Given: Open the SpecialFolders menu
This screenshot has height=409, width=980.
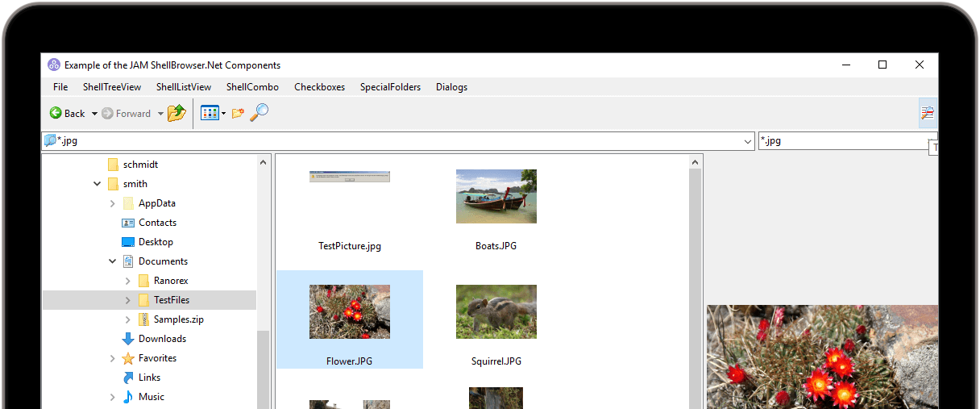Looking at the screenshot, I should click(390, 87).
